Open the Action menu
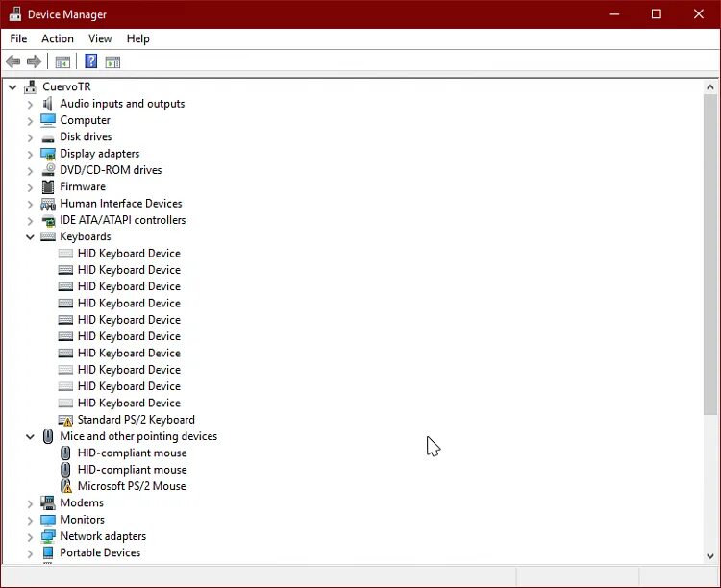This screenshot has width=721, height=588. 58,38
